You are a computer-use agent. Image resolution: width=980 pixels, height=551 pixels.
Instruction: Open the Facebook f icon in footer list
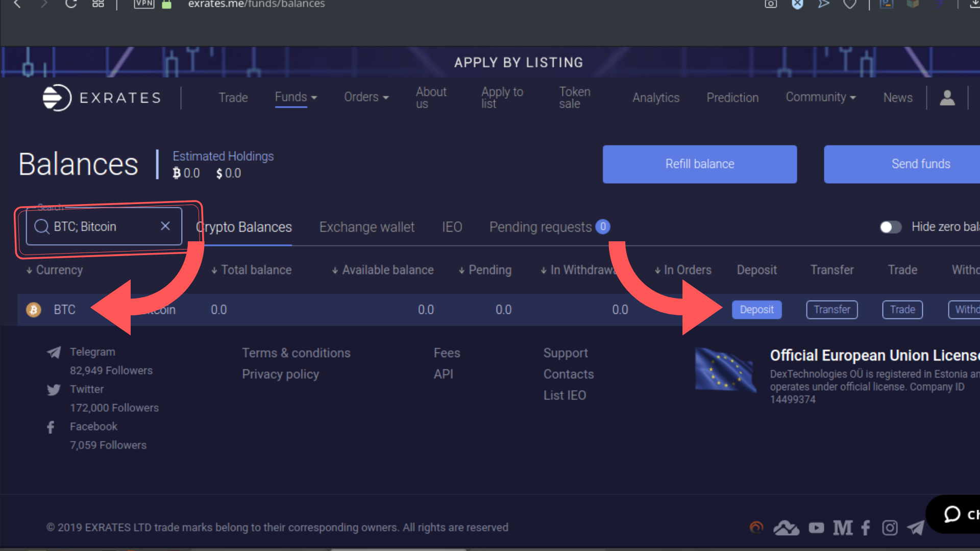51,427
